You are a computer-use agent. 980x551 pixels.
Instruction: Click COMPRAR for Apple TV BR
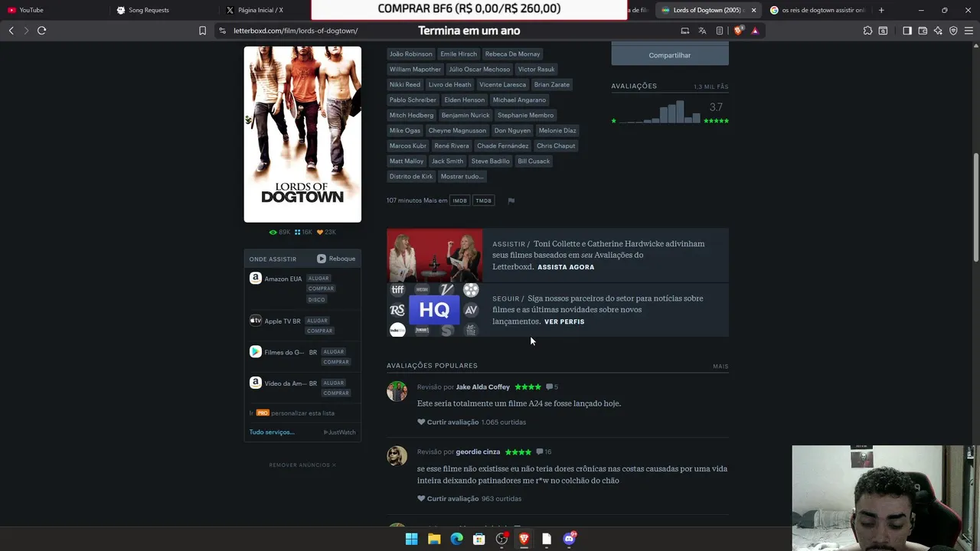tap(320, 331)
